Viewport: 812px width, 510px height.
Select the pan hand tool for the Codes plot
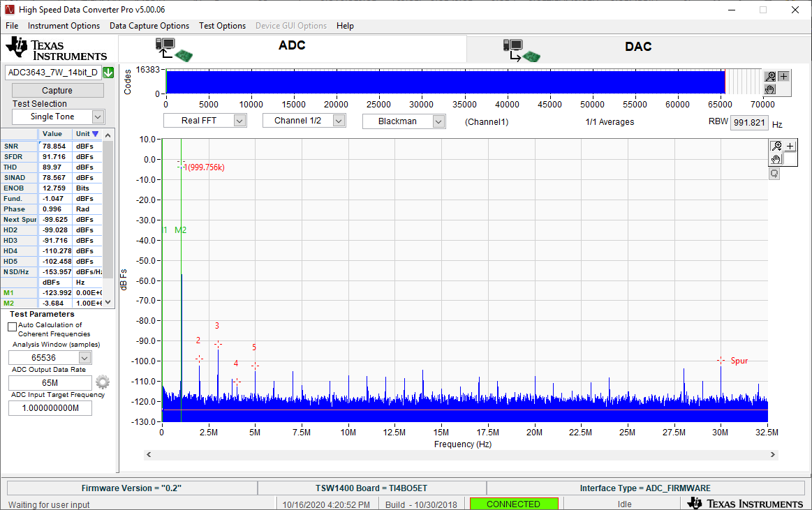[771, 89]
